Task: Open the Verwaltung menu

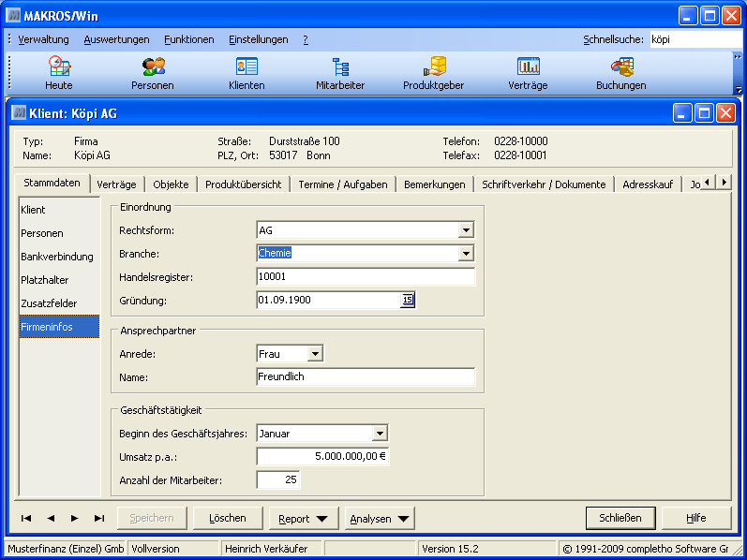Action: 43,39
